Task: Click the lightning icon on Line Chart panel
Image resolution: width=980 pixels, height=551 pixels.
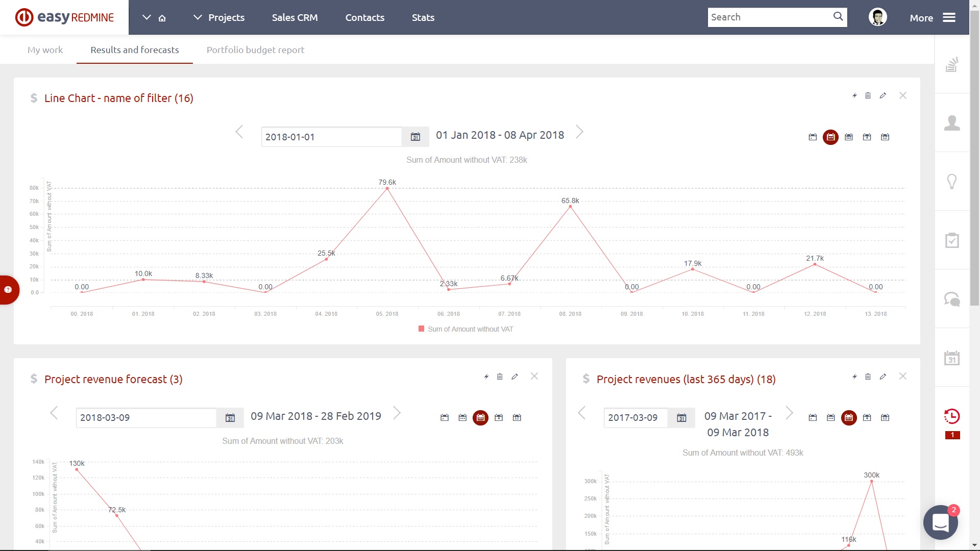Action: [854, 95]
